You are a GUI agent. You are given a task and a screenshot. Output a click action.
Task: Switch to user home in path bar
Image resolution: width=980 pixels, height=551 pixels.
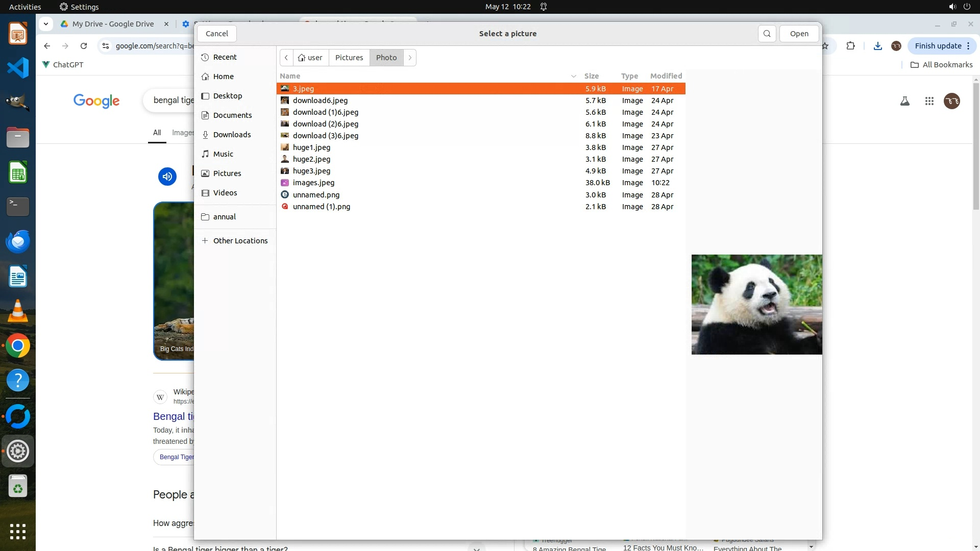311,58
